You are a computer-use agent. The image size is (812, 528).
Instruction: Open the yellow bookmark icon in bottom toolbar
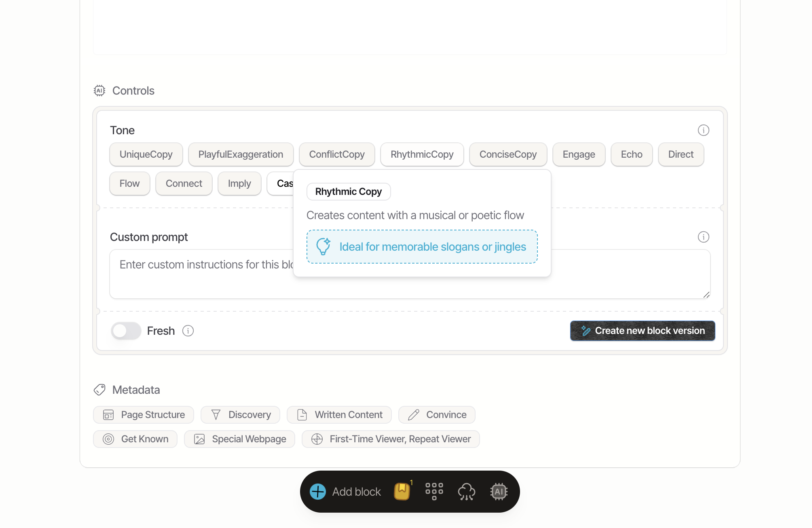[x=402, y=492]
